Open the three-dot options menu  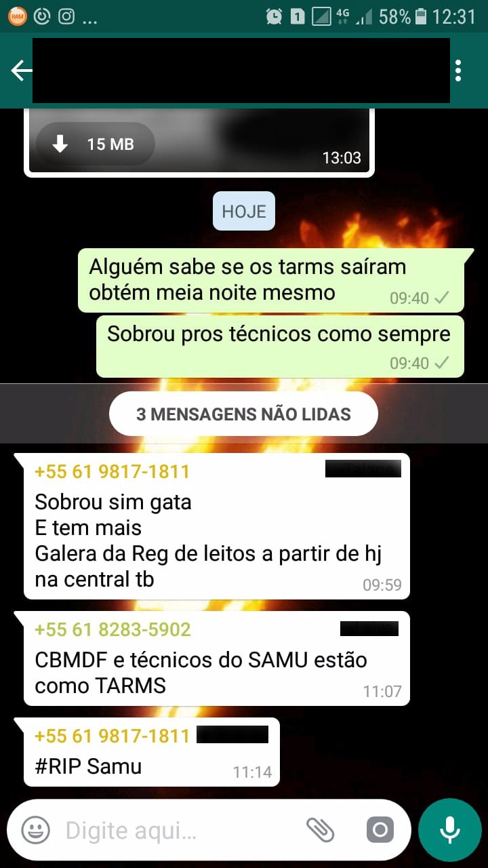click(459, 71)
